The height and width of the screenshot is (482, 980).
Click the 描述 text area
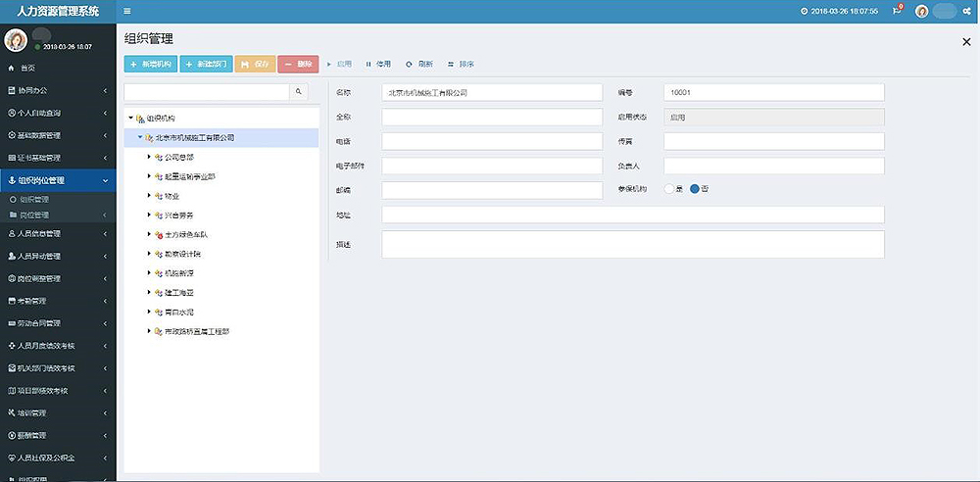633,245
